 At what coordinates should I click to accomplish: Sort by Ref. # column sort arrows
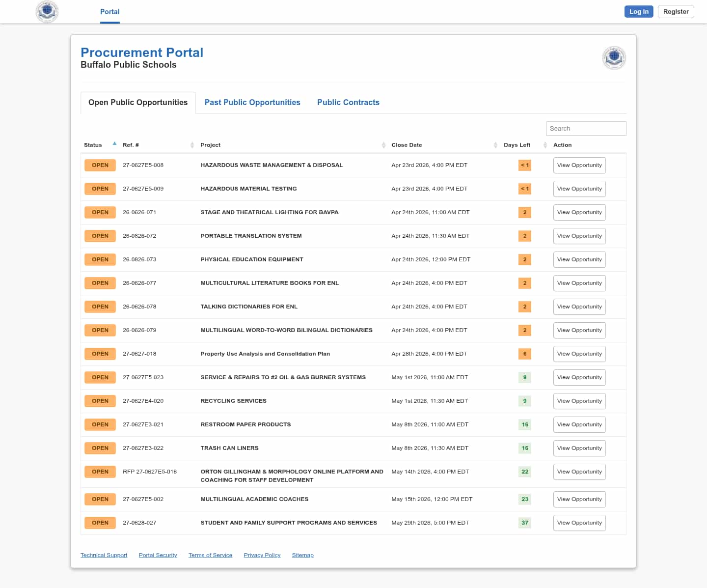point(192,145)
